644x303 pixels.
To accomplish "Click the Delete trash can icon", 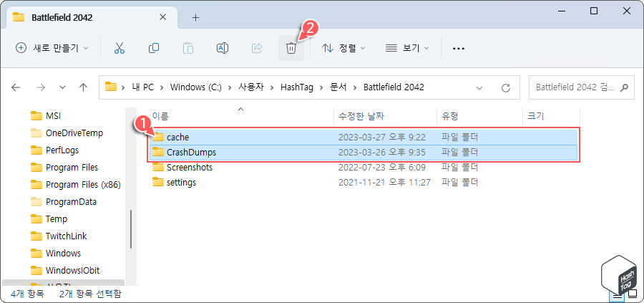I will [x=291, y=48].
